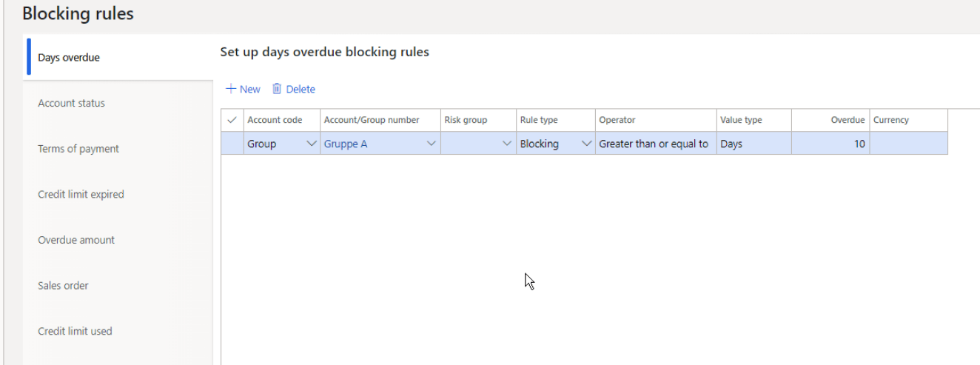
Task: Click the plus icon for New rule
Action: (x=231, y=89)
